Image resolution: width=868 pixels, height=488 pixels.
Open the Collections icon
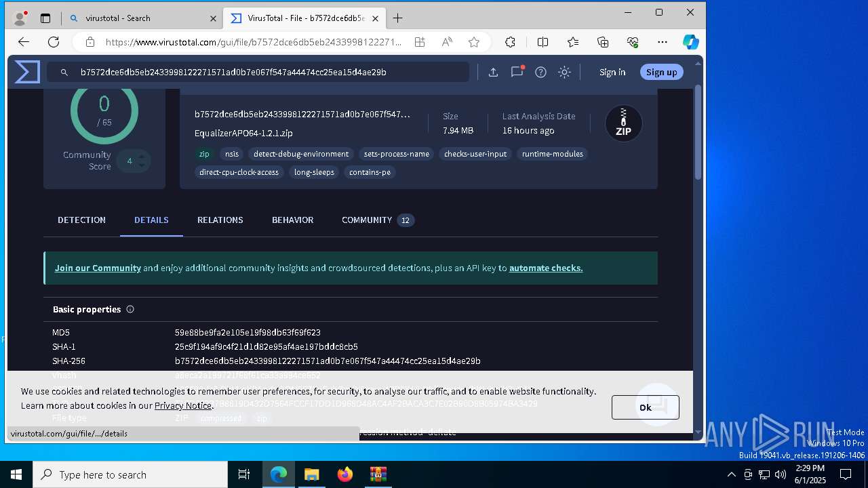[603, 42]
